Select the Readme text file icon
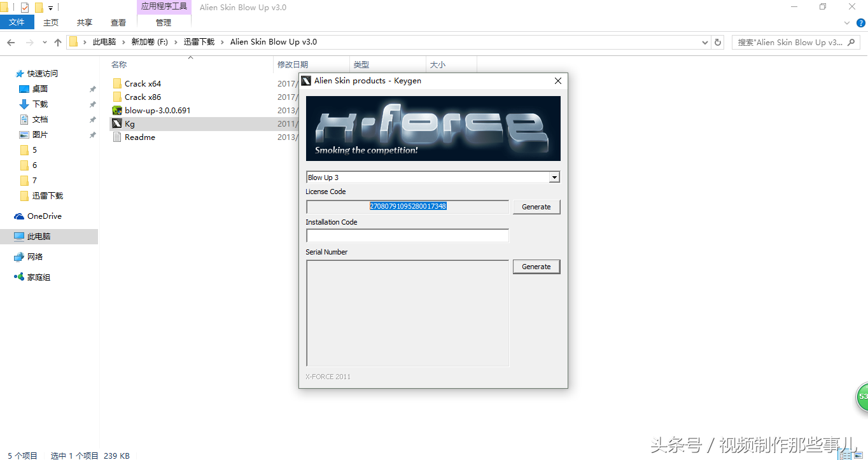The height and width of the screenshot is (460, 868). pos(117,137)
